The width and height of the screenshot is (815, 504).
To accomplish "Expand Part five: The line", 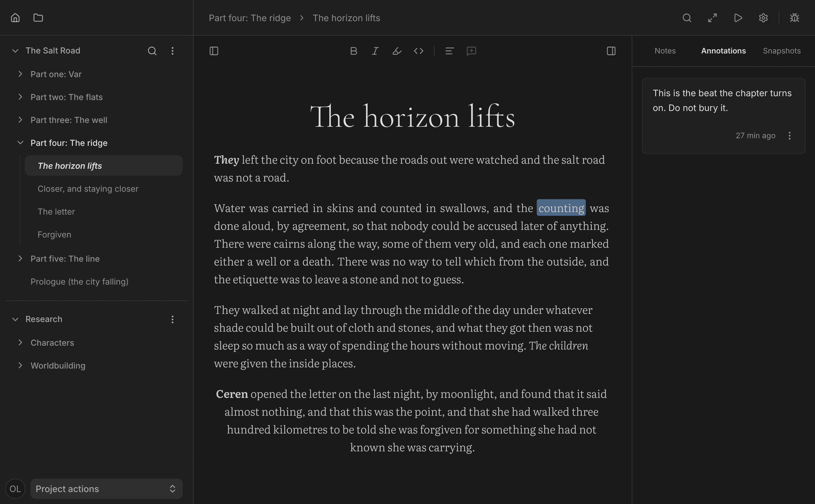I will pyautogui.click(x=20, y=259).
